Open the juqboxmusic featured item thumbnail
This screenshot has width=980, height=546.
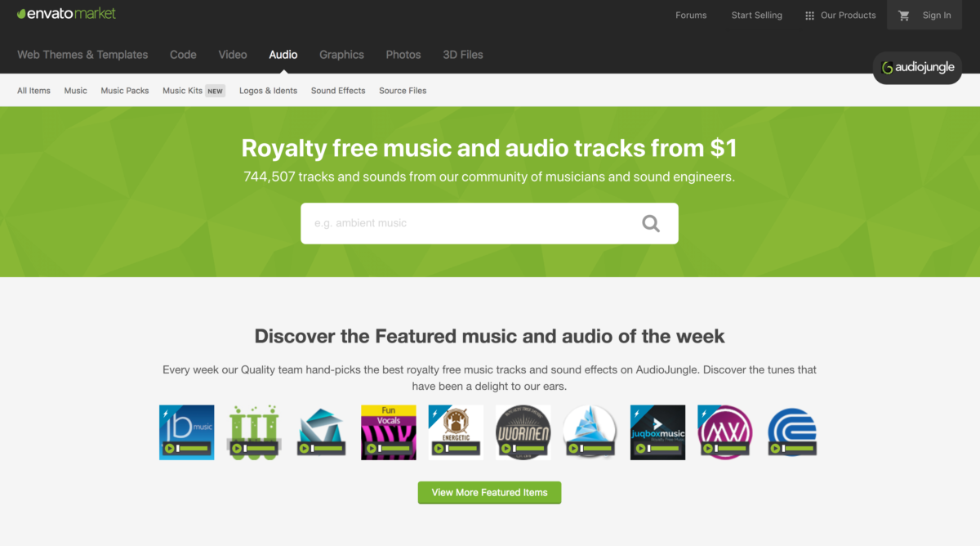pyautogui.click(x=657, y=432)
